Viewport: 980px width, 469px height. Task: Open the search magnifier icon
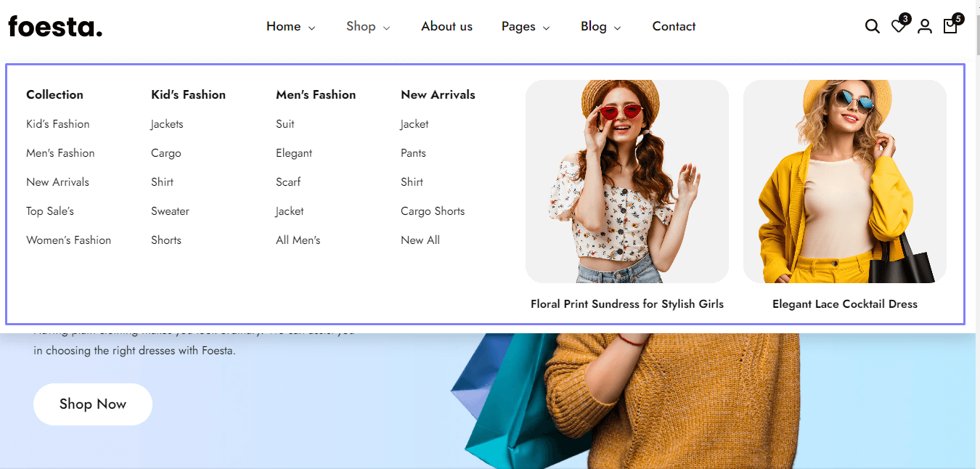click(872, 27)
